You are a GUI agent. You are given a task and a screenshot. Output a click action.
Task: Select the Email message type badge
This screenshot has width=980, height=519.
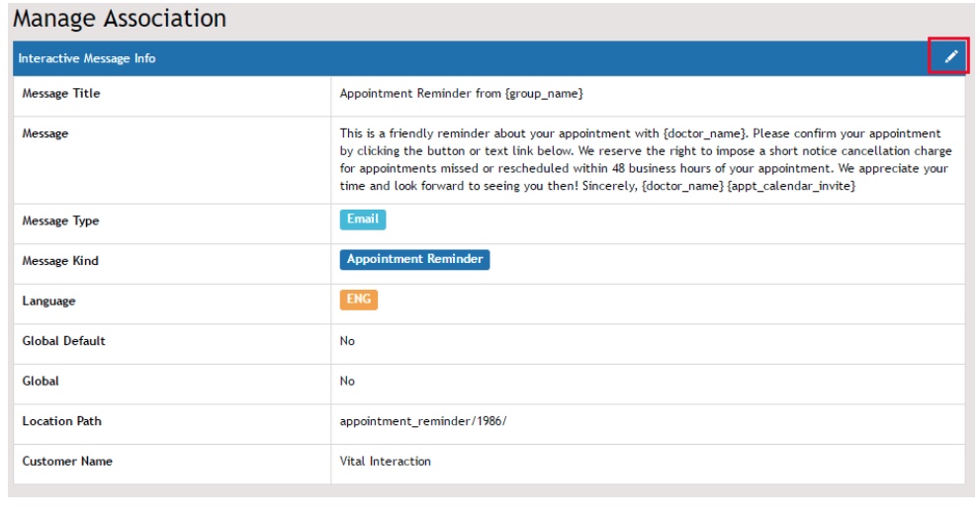pos(362,219)
